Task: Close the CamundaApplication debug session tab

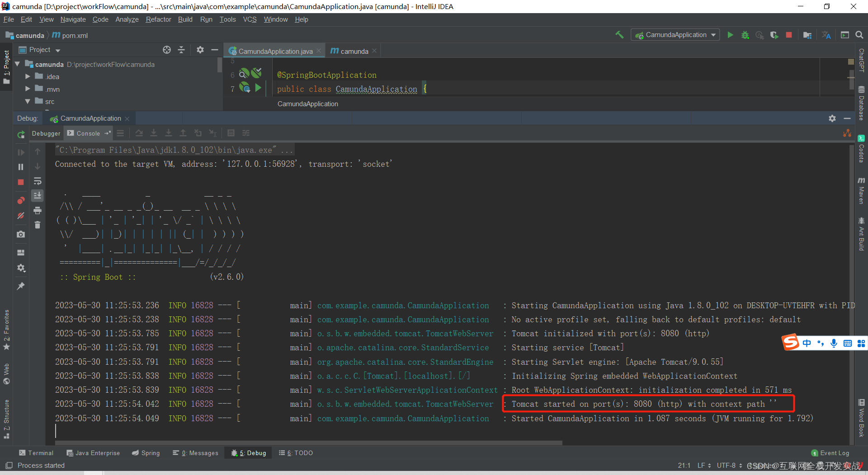Action: (127, 119)
